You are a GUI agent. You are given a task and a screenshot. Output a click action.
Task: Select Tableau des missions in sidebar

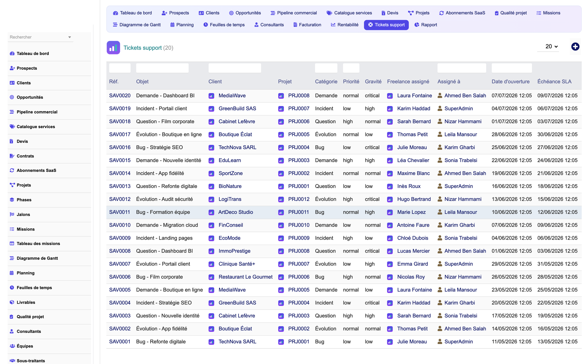coord(38,244)
